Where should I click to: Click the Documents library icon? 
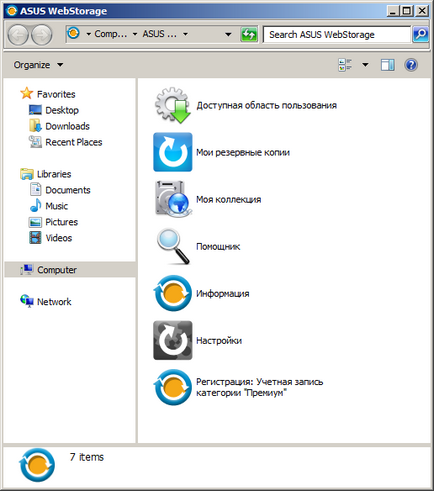click(x=35, y=189)
